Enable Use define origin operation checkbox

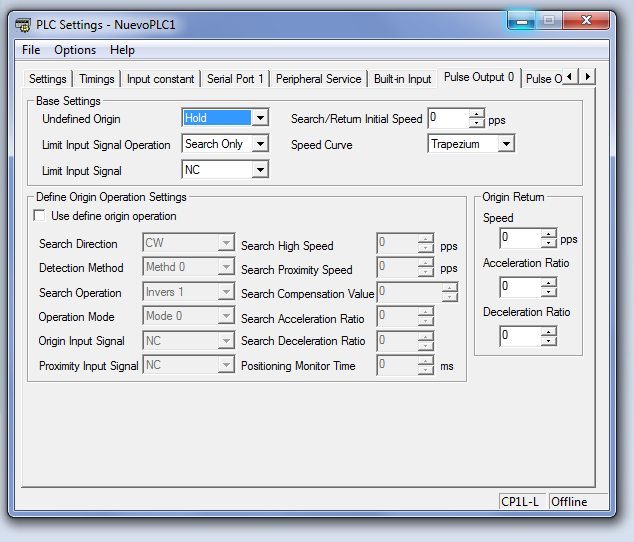pyautogui.click(x=40, y=216)
